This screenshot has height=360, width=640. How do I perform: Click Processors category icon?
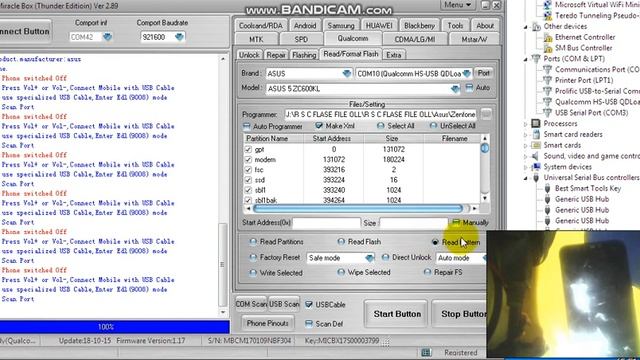536,123
